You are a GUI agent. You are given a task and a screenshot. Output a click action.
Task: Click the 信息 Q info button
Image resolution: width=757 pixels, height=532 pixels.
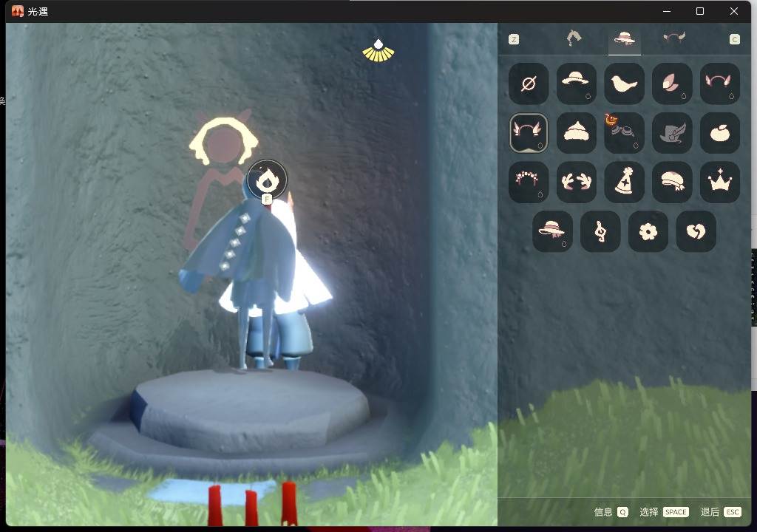point(611,512)
